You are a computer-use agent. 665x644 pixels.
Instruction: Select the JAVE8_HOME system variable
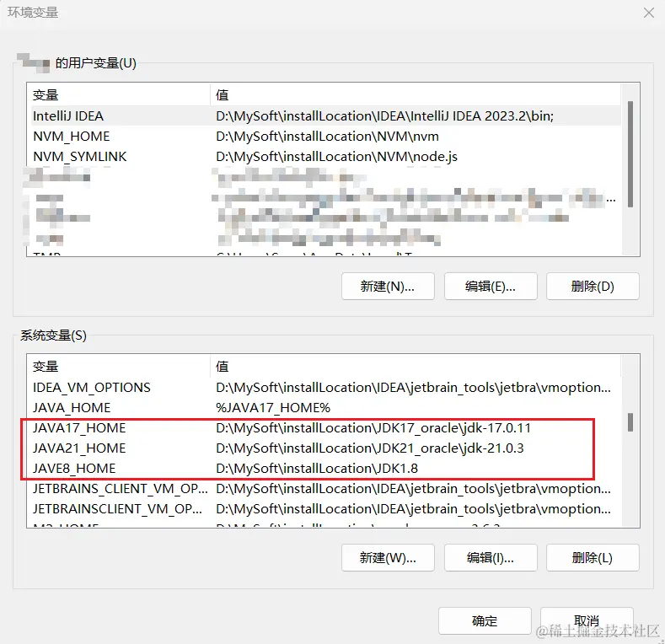point(74,469)
